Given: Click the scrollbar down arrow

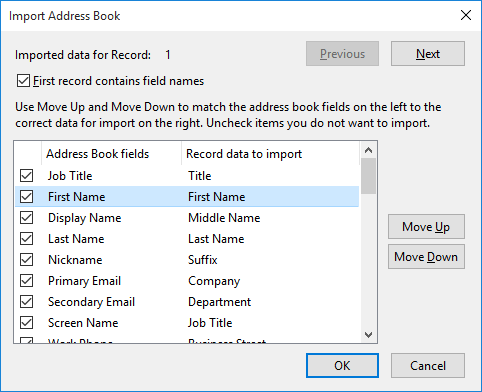Looking at the screenshot, I should pos(368,335).
